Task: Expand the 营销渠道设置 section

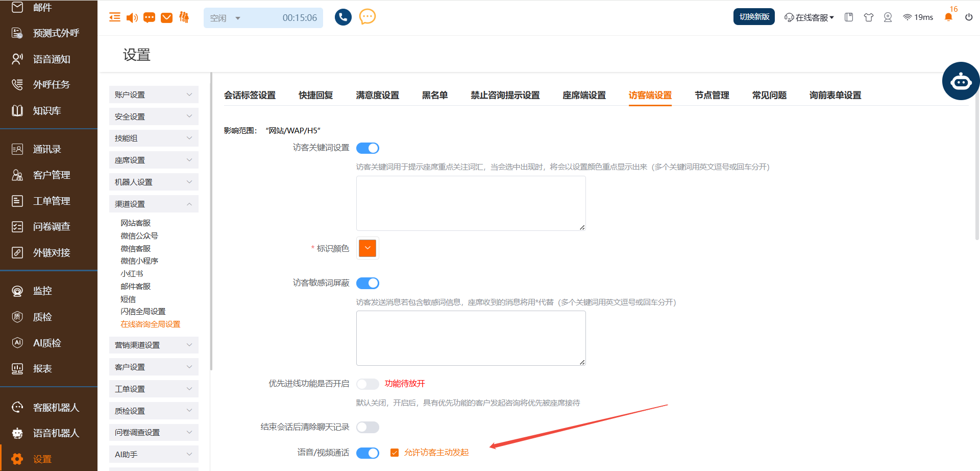Action: [154, 345]
